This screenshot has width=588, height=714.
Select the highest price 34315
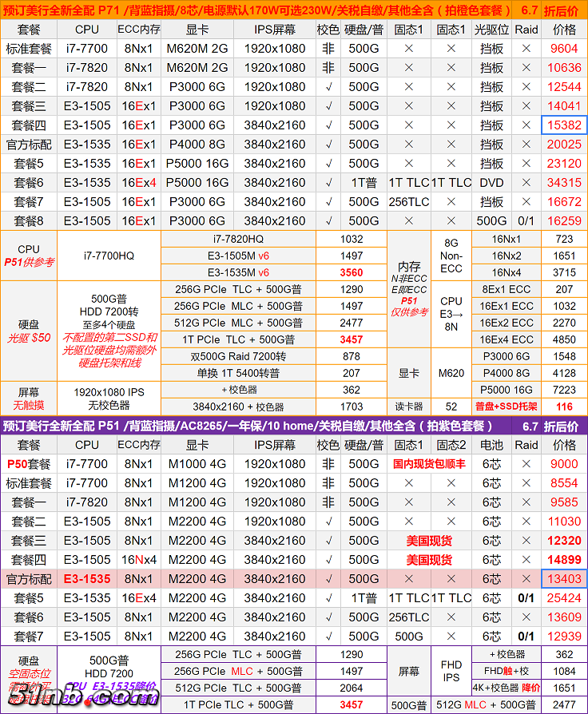point(564,183)
